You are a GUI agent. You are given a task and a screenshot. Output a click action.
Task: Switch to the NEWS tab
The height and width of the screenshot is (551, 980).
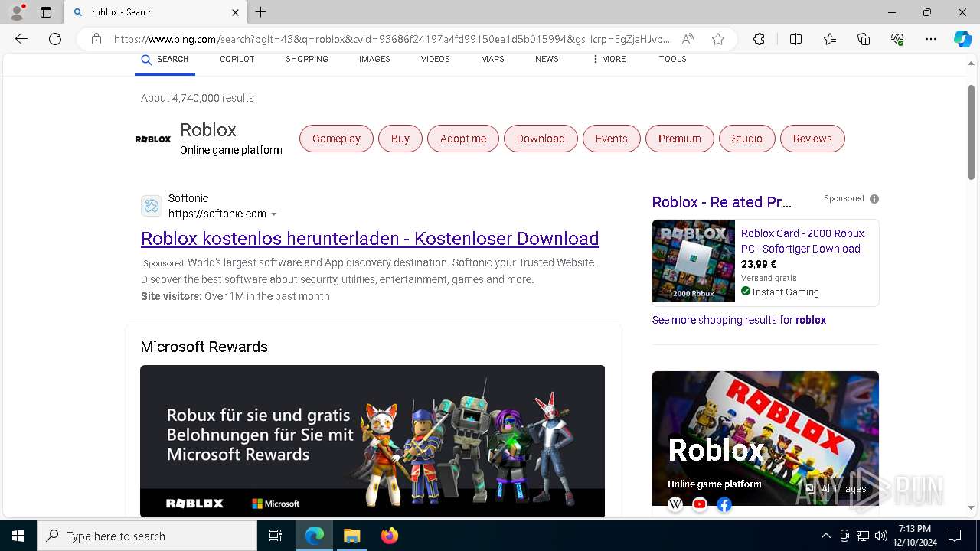[547, 60]
